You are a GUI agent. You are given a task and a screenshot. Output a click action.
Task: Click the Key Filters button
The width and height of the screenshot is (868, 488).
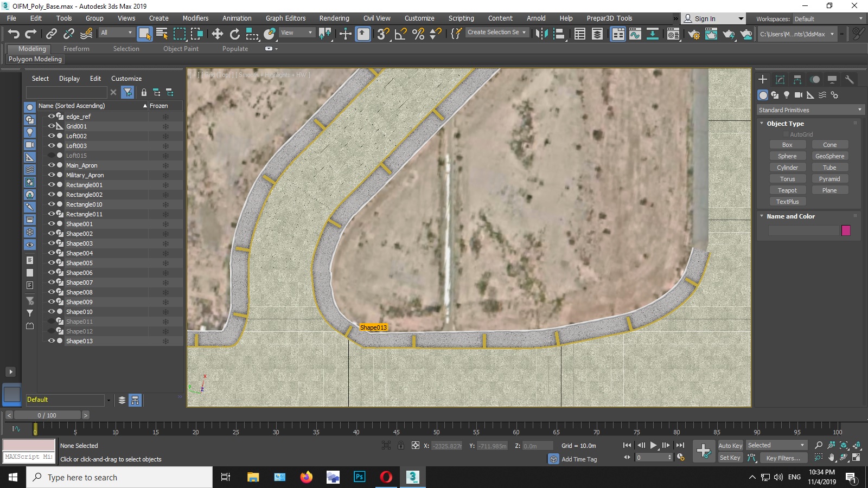[x=783, y=458]
